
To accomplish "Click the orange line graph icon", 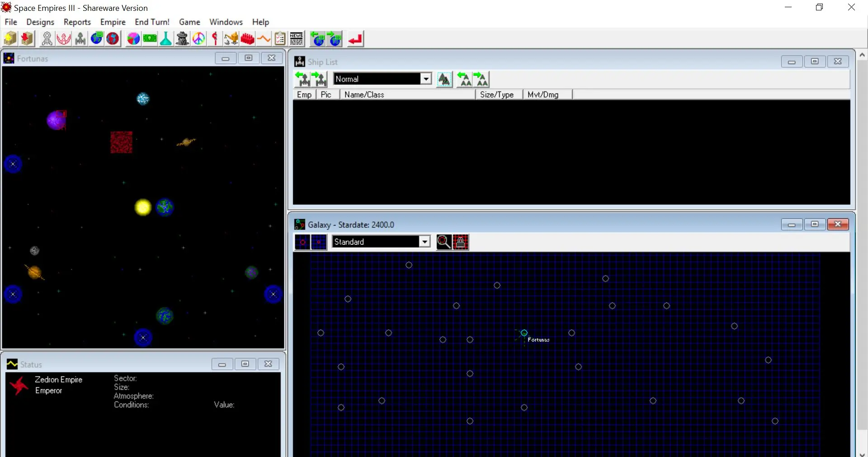I will coord(264,39).
